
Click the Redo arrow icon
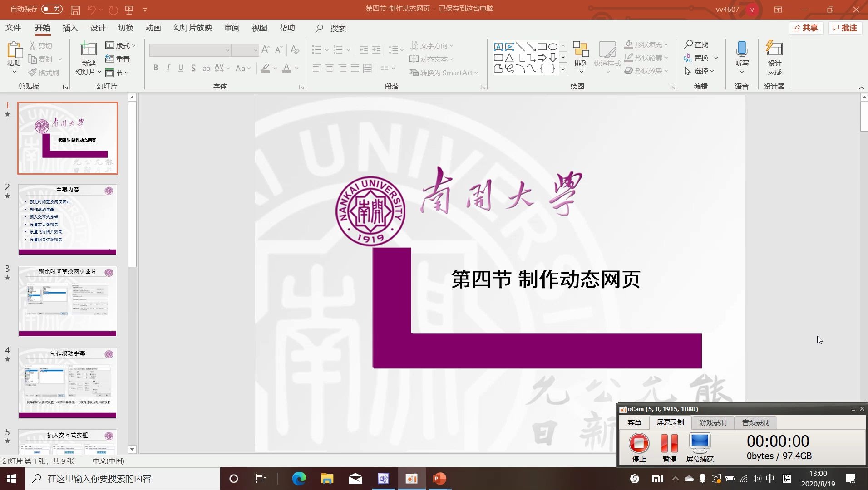(x=113, y=10)
